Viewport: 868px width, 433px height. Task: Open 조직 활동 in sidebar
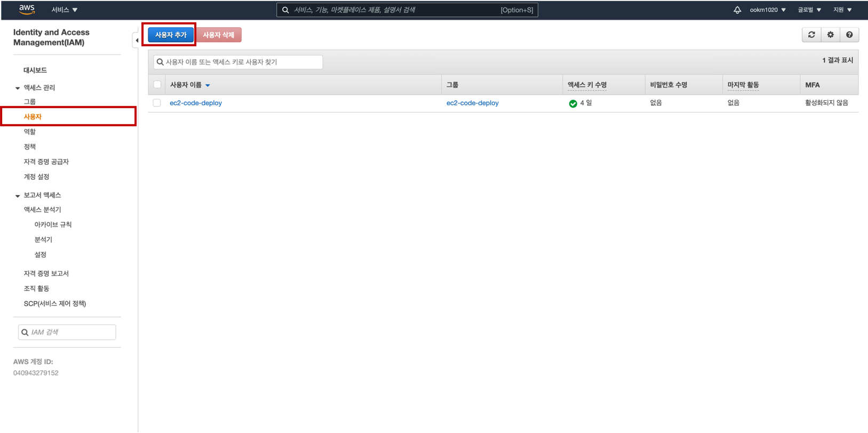[x=36, y=288]
